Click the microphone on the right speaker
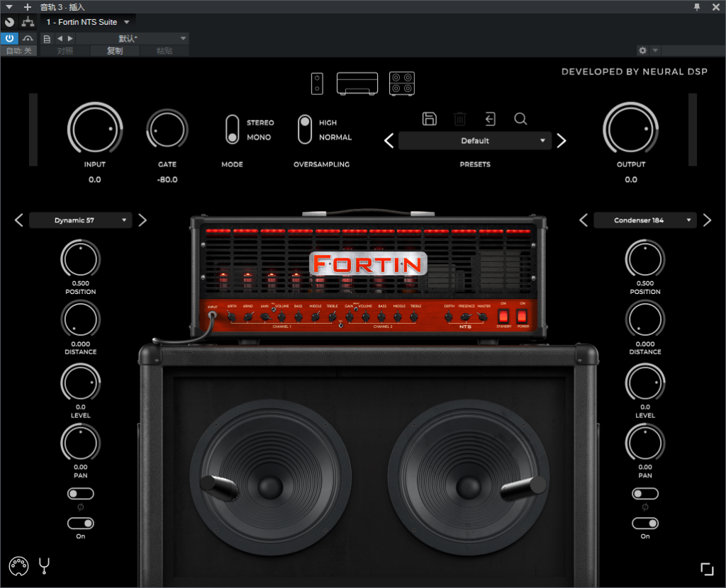The image size is (726, 588). [x=523, y=487]
